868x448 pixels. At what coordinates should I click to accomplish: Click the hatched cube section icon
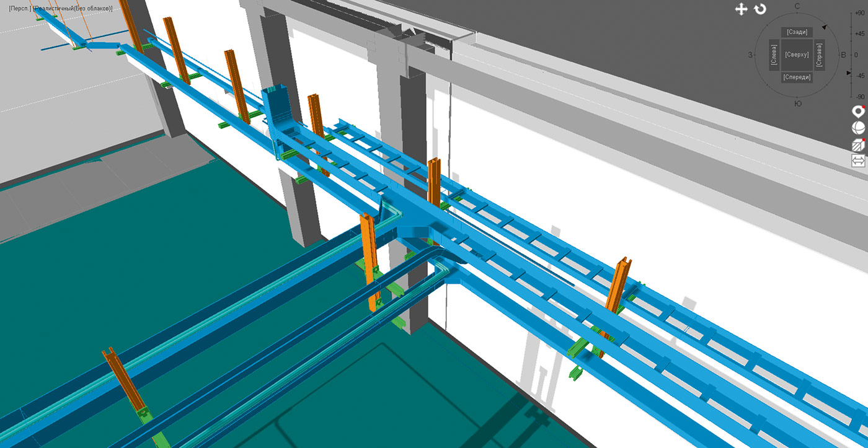tap(858, 144)
